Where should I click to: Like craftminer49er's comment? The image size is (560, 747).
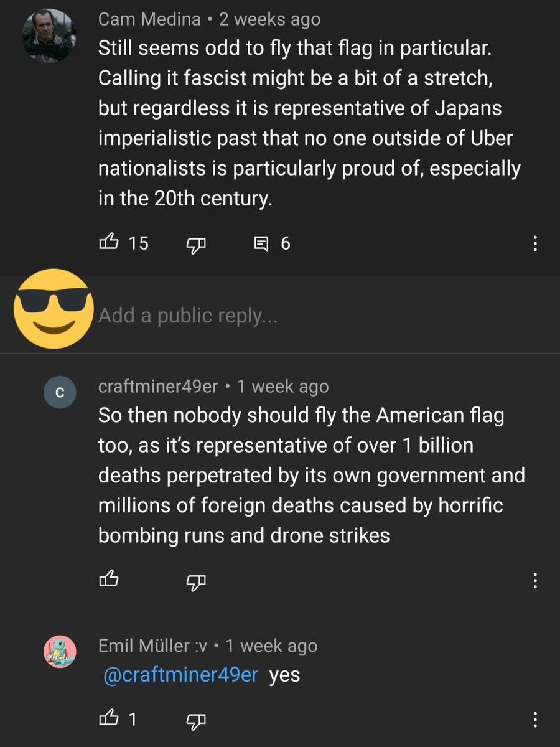[108, 580]
